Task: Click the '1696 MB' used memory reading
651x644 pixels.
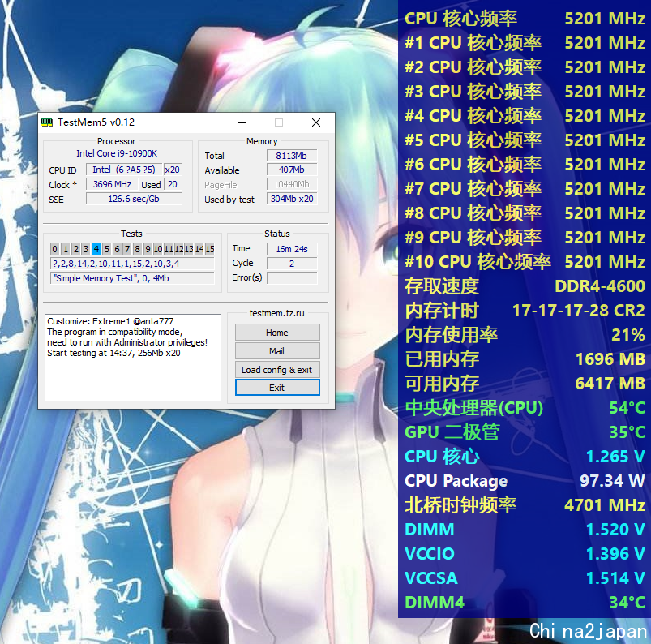Action: 610,359
